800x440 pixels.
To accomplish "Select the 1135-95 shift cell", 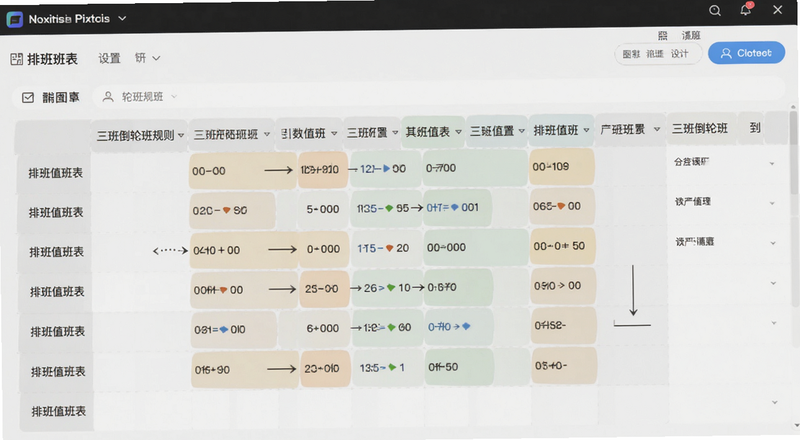I will tap(386, 208).
